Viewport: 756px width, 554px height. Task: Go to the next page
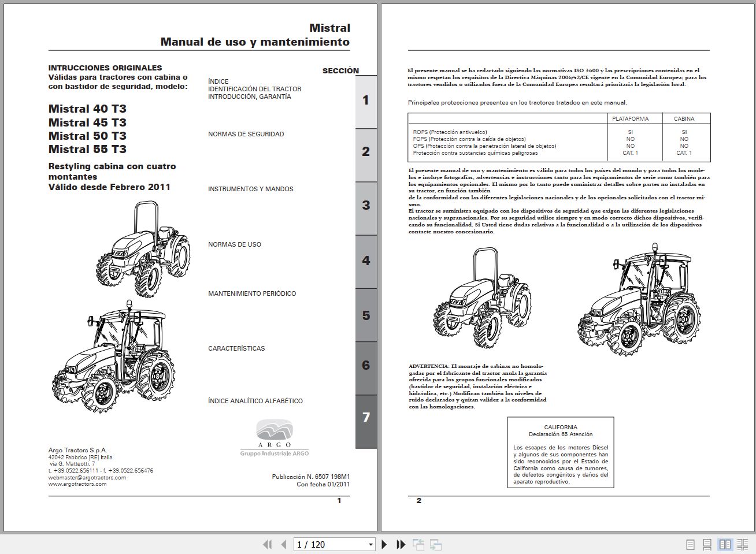point(384,544)
